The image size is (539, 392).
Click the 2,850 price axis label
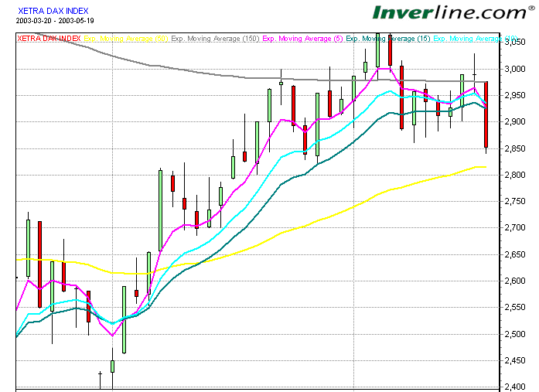515,148
